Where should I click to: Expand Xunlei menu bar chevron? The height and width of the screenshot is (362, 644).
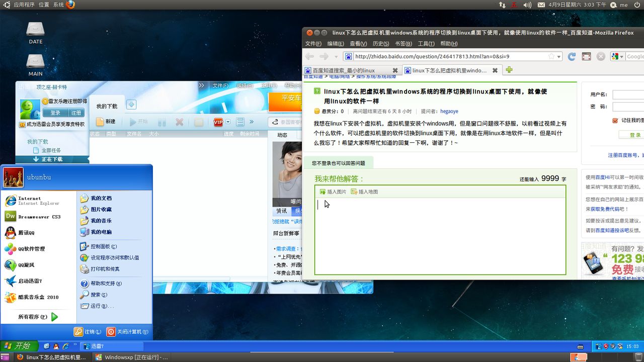[x=202, y=85]
